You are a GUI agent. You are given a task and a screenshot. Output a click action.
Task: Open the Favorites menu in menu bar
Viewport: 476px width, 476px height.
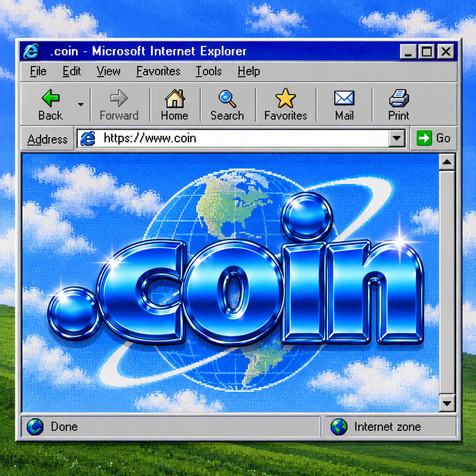[158, 71]
